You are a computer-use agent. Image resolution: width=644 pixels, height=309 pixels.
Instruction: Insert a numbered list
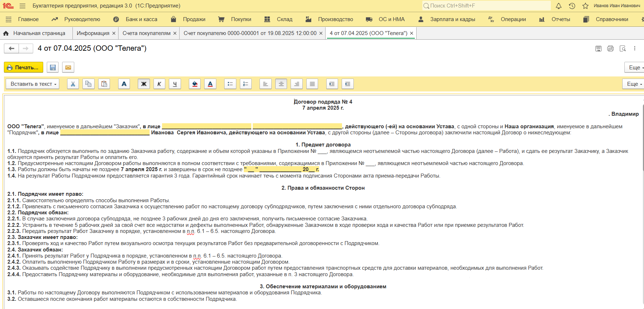click(x=246, y=84)
